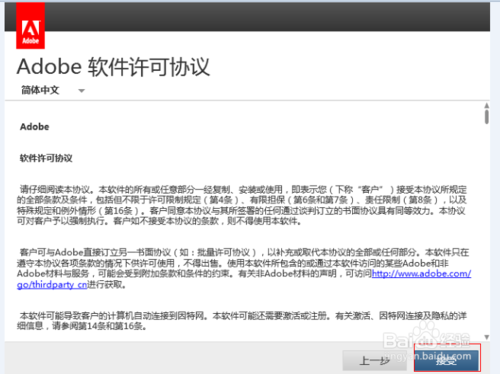The image size is (500, 374).
Task: Click the scrollbar down arrow
Action: tap(487, 337)
